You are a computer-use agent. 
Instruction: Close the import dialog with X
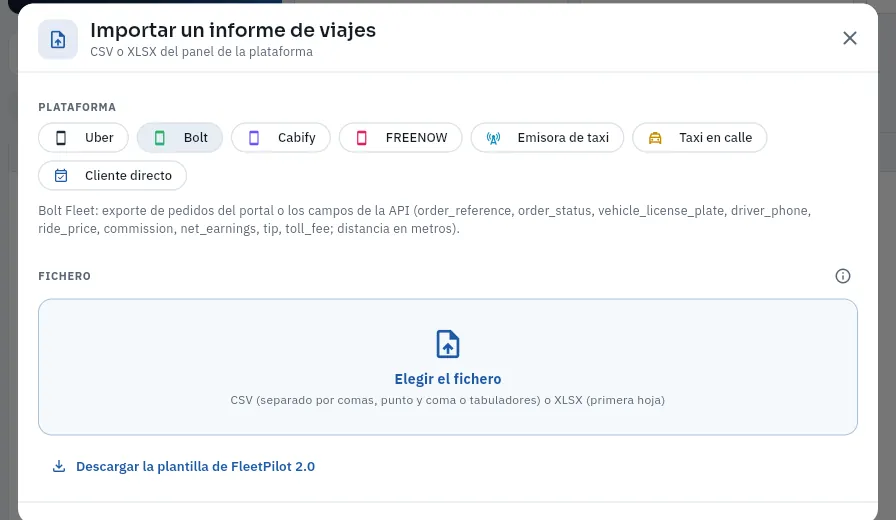click(x=850, y=38)
